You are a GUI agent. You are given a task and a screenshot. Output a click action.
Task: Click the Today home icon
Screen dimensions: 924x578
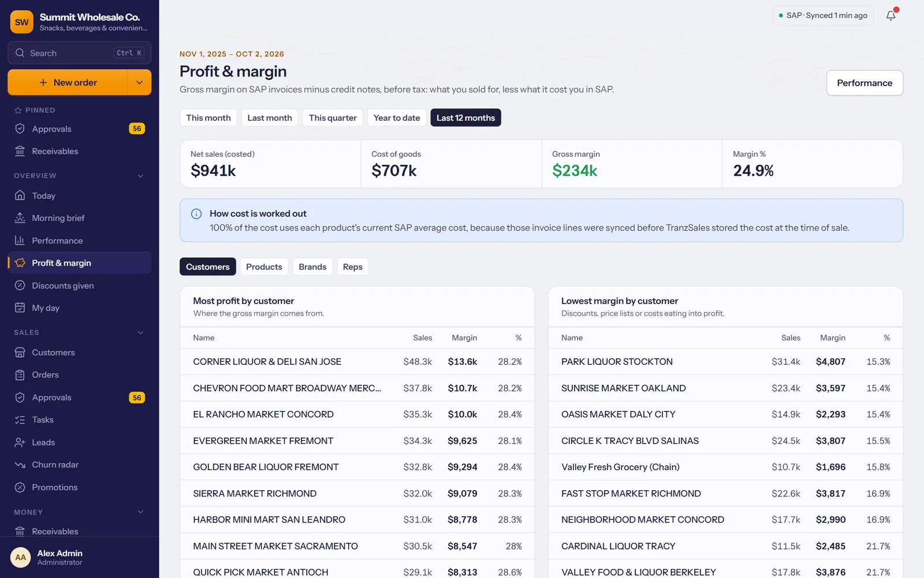click(x=20, y=195)
